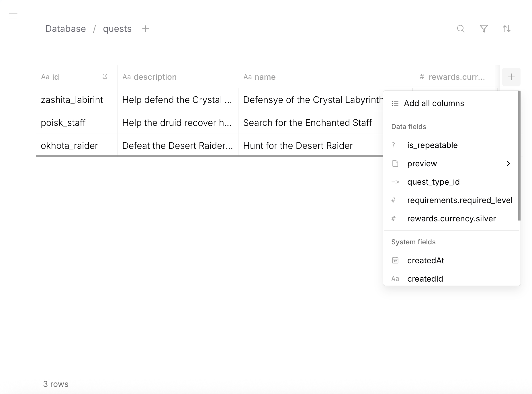The width and height of the screenshot is (532, 394).
Task: Click Add all columns
Action: [434, 103]
